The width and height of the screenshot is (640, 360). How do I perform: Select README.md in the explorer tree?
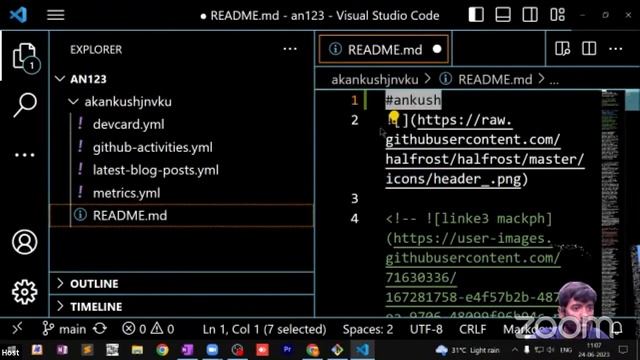[x=182, y=215]
